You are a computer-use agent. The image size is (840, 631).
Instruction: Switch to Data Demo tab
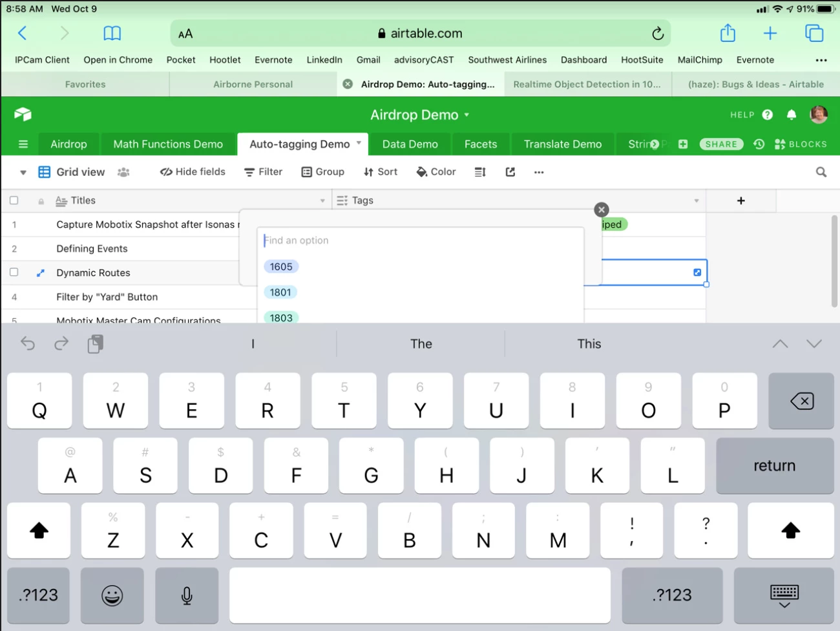[x=410, y=144]
